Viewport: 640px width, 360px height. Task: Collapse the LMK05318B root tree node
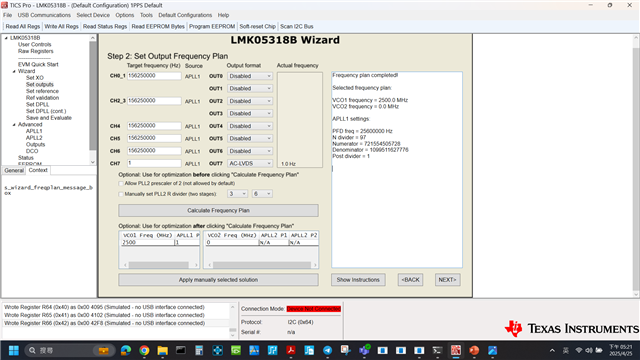click(x=6, y=38)
